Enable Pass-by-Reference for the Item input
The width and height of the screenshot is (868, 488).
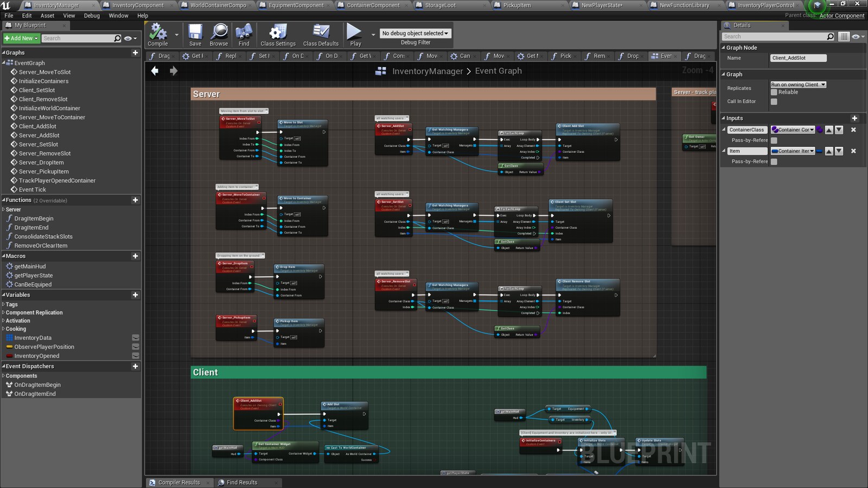(774, 161)
